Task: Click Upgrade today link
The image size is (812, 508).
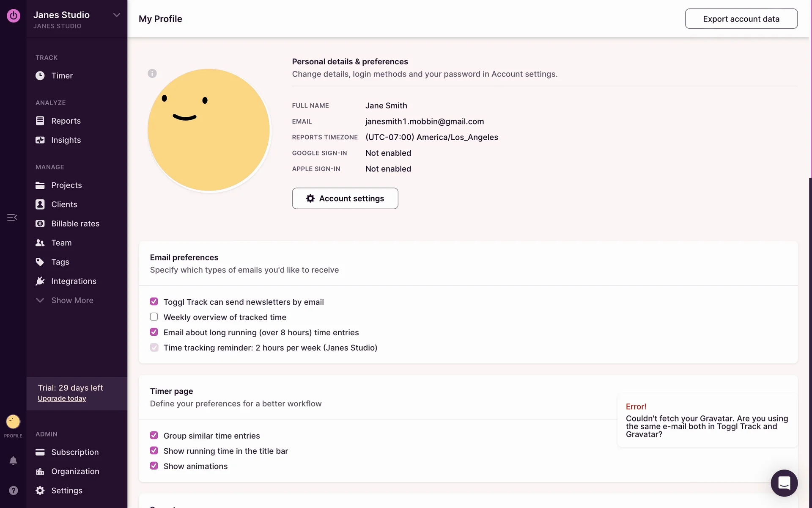Action: pyautogui.click(x=62, y=398)
